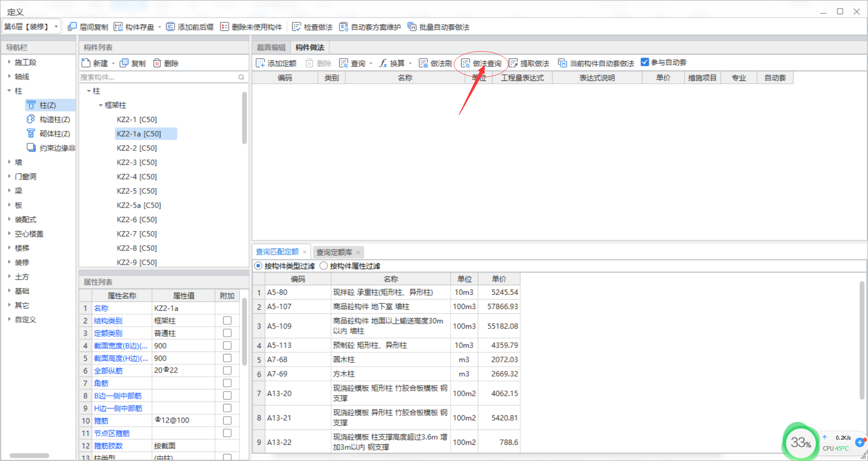
Task: Click 当前构件自动套做法
Action: 596,63
